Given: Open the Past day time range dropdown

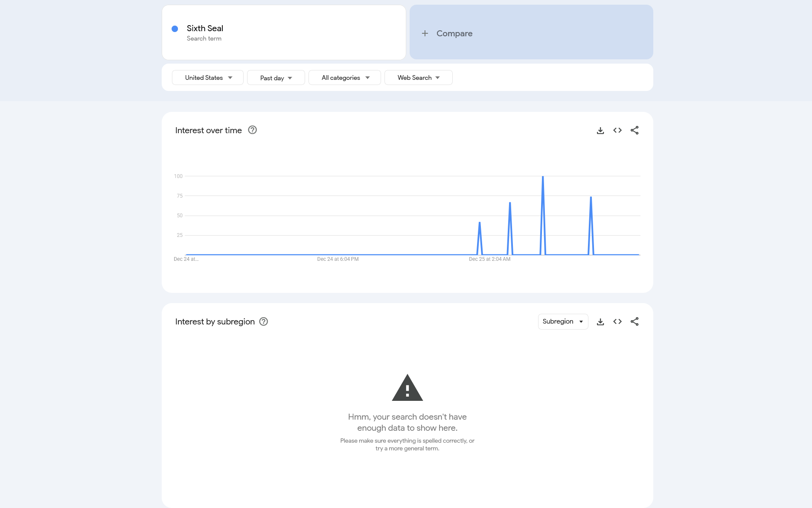Looking at the screenshot, I should click(x=276, y=78).
